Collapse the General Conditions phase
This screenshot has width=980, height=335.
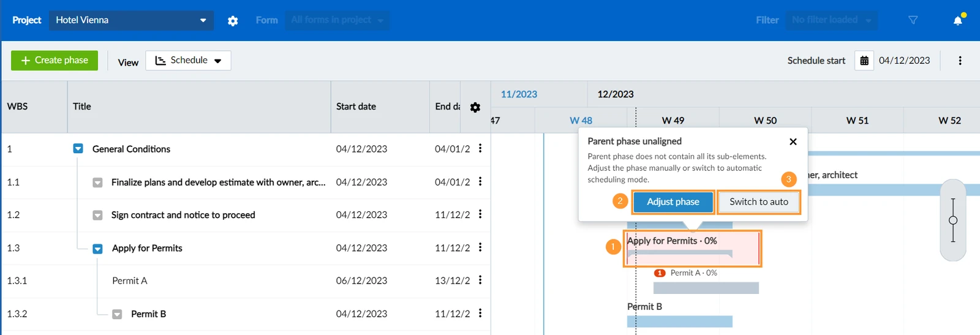pos(78,149)
